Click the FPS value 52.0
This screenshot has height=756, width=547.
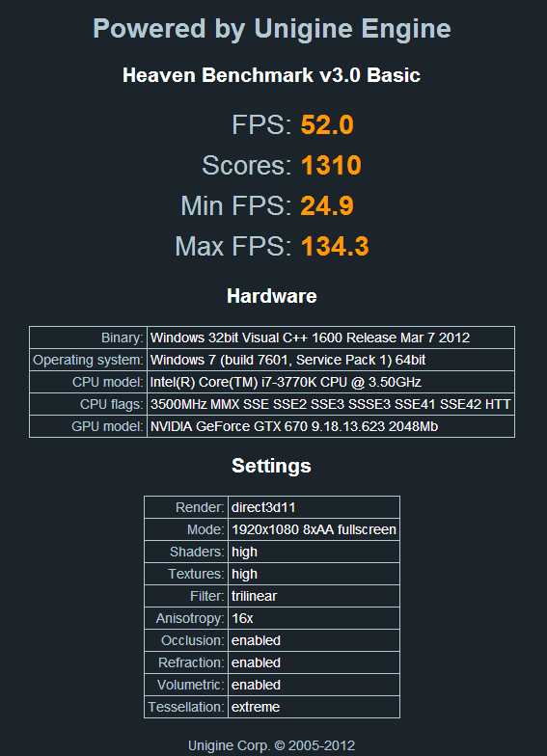click(327, 125)
